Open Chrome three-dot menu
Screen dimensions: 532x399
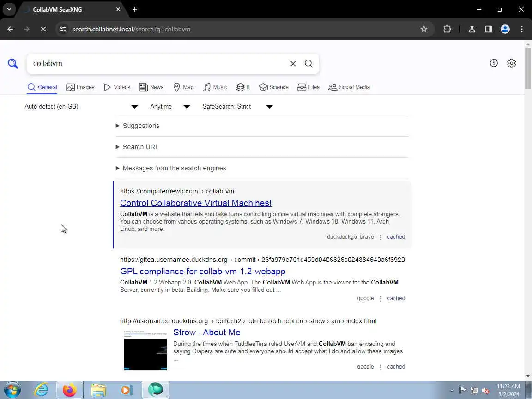point(521,29)
